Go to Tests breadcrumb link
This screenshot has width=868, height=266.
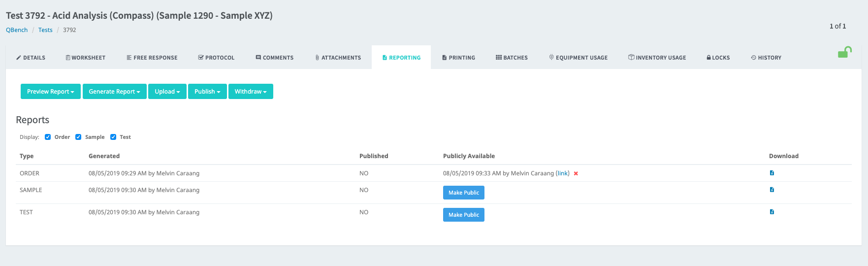(45, 30)
